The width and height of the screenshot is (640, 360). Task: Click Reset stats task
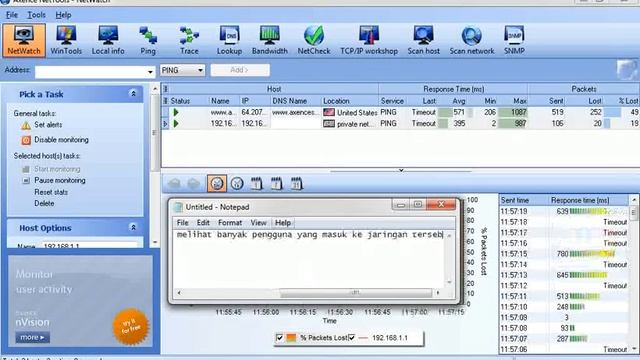(51, 192)
